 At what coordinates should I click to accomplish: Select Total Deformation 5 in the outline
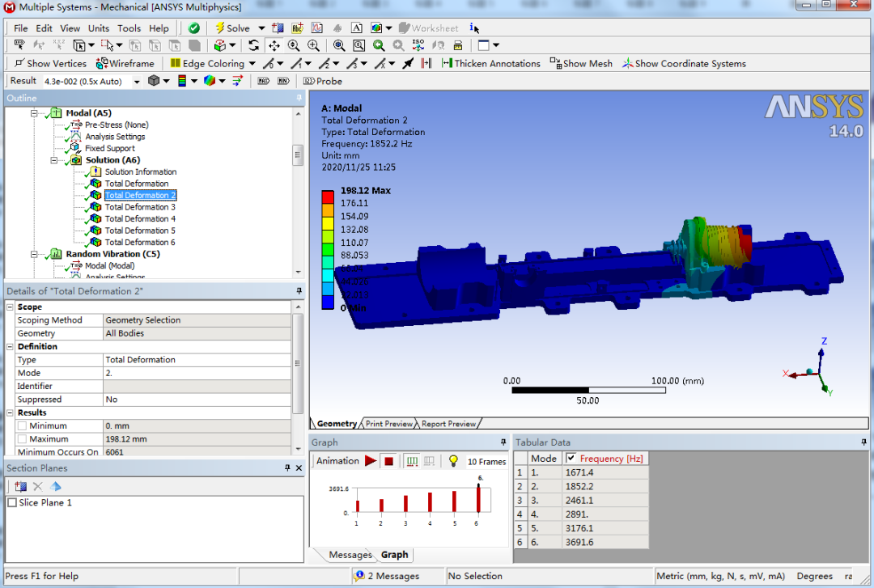(139, 231)
